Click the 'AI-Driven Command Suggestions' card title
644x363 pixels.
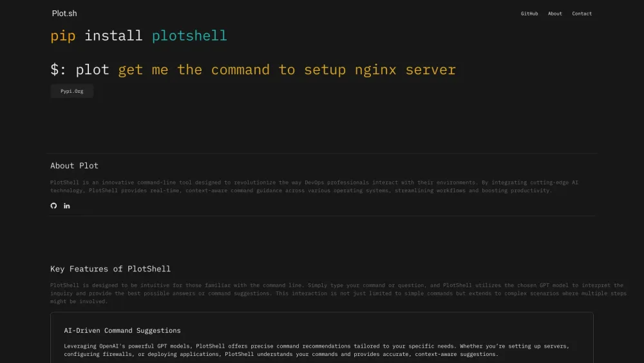click(x=122, y=331)
